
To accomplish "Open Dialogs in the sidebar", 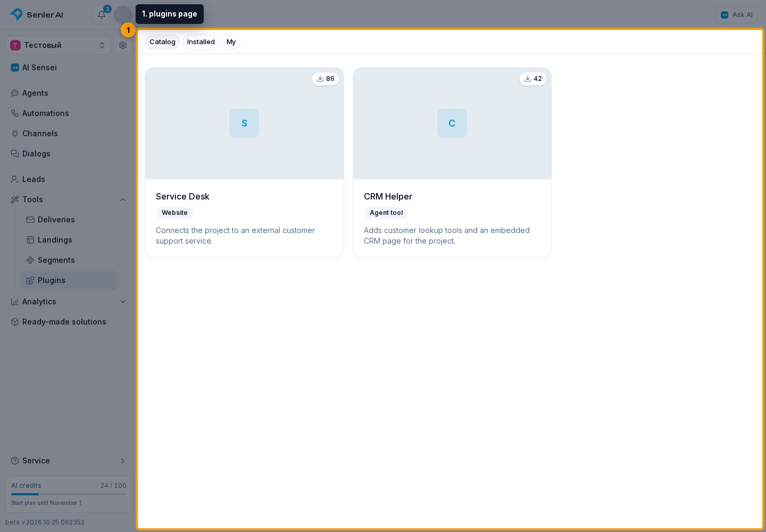I will pos(36,154).
